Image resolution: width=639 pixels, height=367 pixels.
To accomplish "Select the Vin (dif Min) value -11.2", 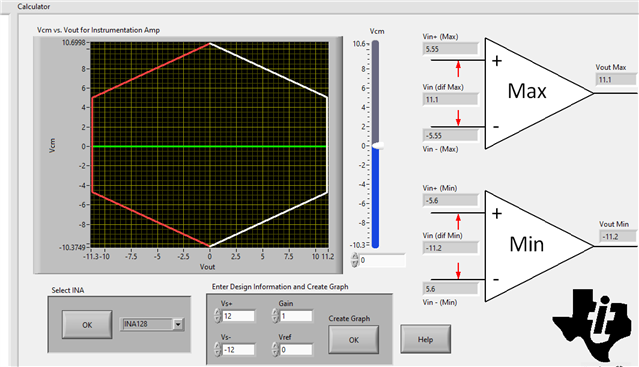I will point(450,248).
